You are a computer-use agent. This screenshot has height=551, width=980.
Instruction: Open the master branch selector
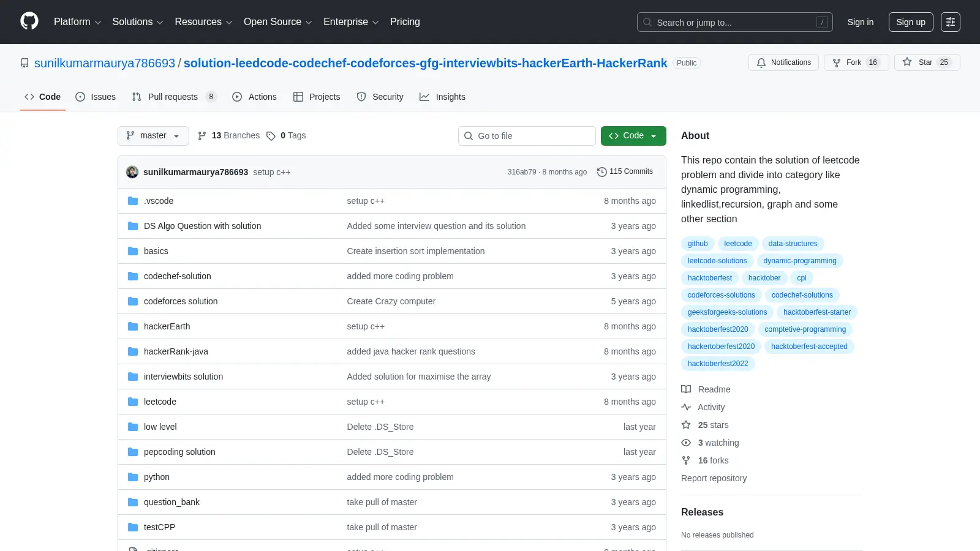153,136
